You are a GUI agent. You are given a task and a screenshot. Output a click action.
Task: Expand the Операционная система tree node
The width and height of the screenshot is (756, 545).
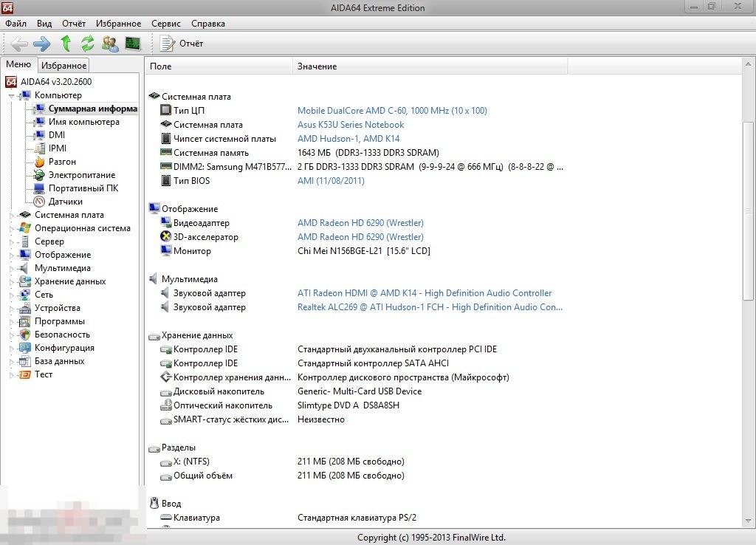[12, 229]
